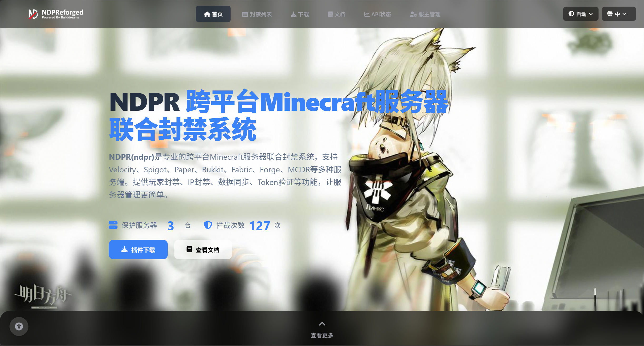This screenshot has width=644, height=346.
Task: Click the NDPReforged brand name link
Action: pyautogui.click(x=62, y=12)
